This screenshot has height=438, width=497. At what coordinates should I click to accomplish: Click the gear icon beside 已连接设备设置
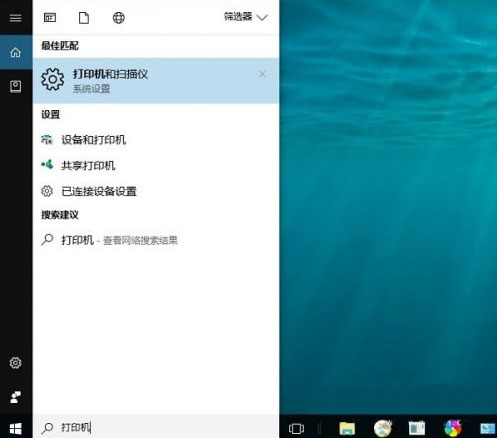[x=47, y=191]
